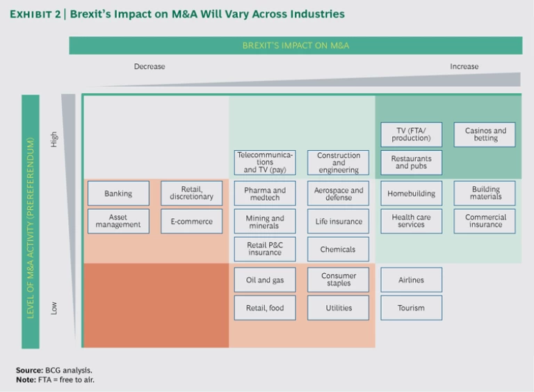Click the Airlines box
The image size is (534, 392).
click(x=411, y=279)
